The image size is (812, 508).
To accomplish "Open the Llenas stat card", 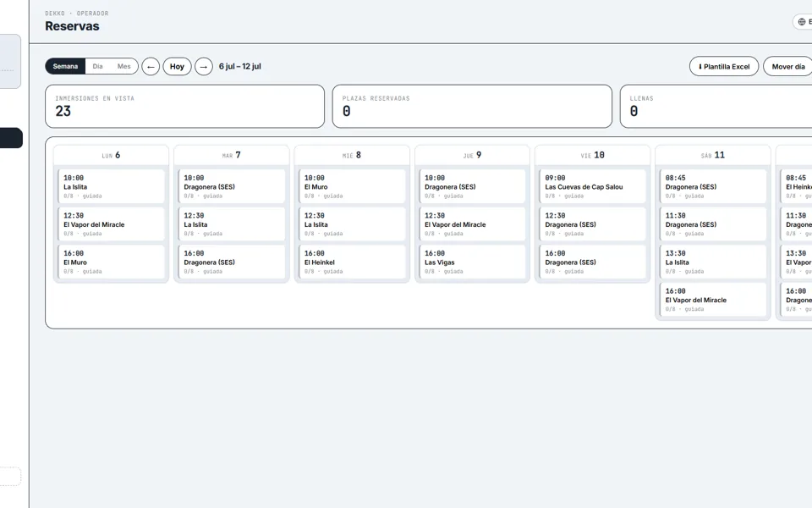I will [716, 107].
